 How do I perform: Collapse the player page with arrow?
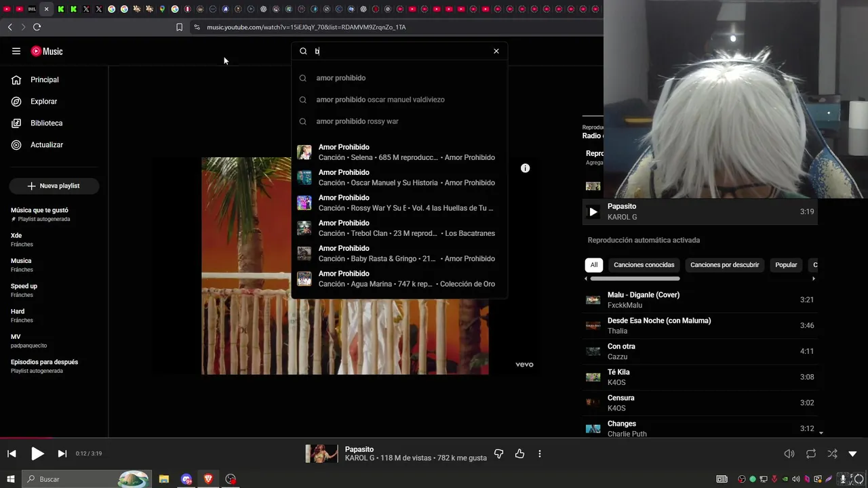click(x=852, y=453)
